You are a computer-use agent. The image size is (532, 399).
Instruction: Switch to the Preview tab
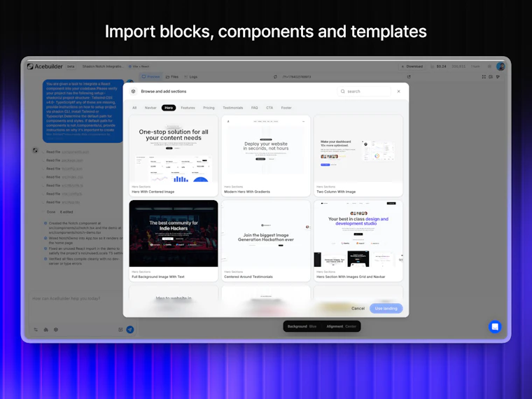pos(150,77)
